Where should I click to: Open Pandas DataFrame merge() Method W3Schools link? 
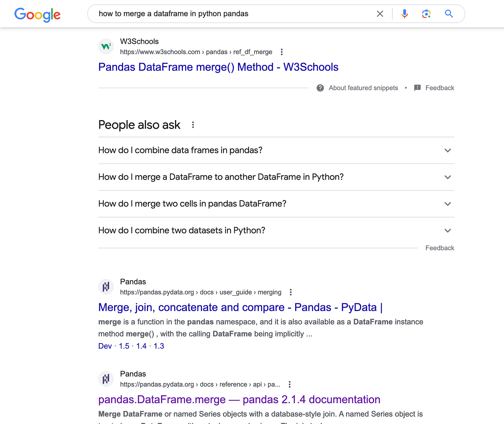coord(218,67)
